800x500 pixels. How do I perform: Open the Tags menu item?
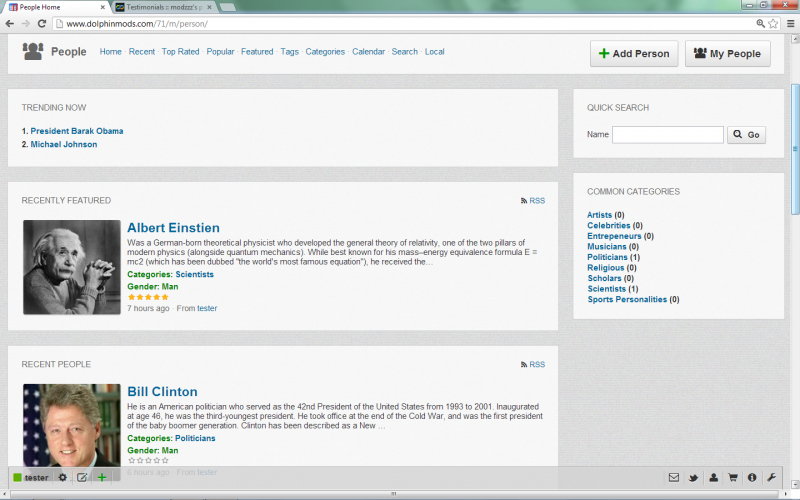[x=289, y=52]
